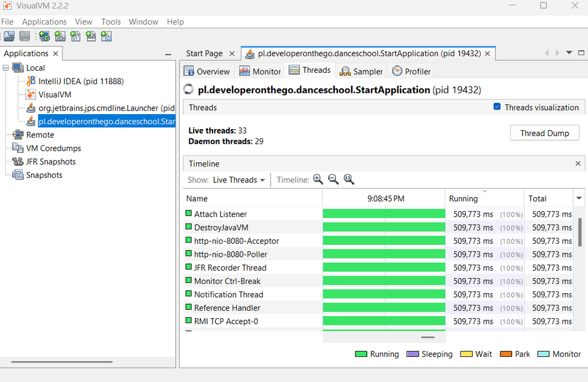Select org.jetbrains.jps.cmdline.Launcher in the tree

point(106,108)
